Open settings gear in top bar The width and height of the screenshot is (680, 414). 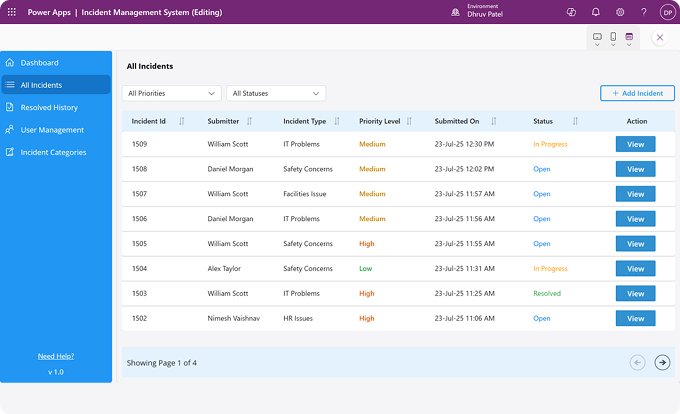(620, 12)
